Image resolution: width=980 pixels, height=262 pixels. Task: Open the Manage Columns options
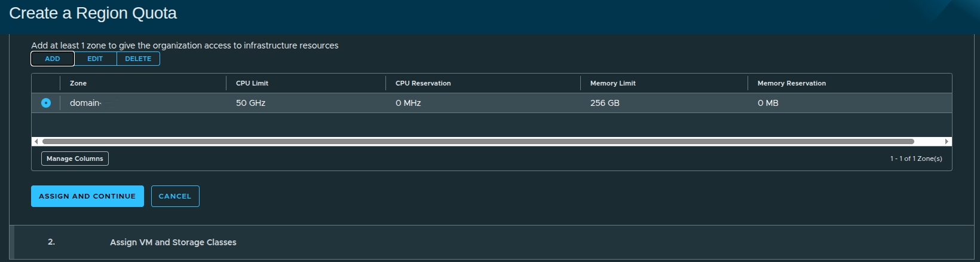coord(75,159)
